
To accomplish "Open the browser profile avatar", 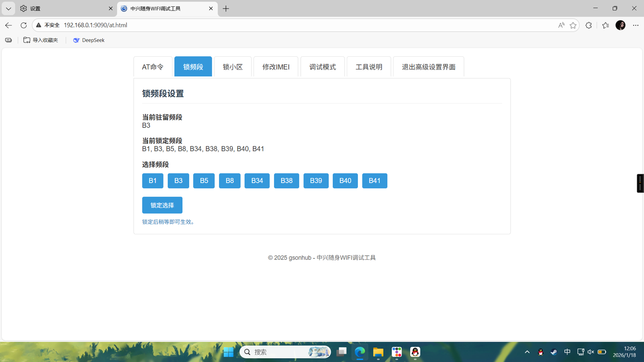I will (x=621, y=25).
